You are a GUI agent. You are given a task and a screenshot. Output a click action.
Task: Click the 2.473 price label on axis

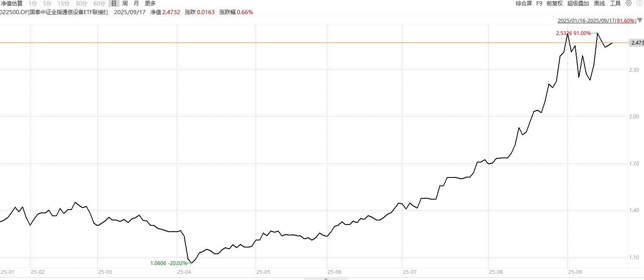click(x=637, y=43)
